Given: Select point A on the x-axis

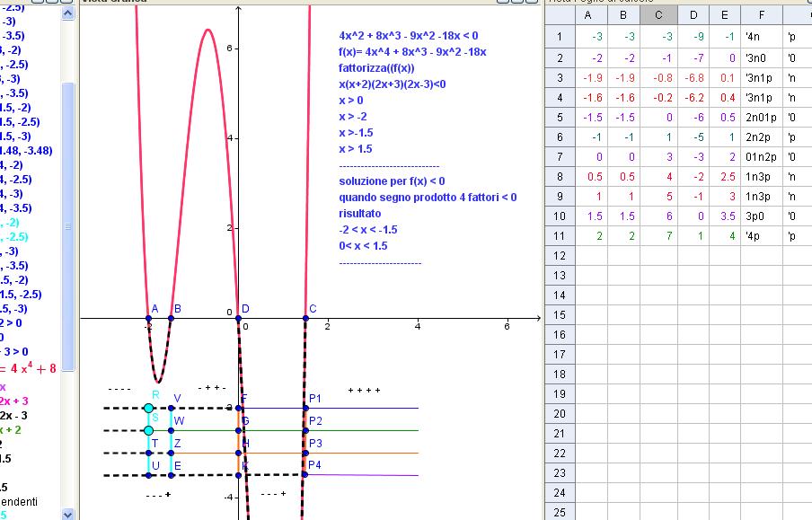Looking at the screenshot, I should coord(148,318).
